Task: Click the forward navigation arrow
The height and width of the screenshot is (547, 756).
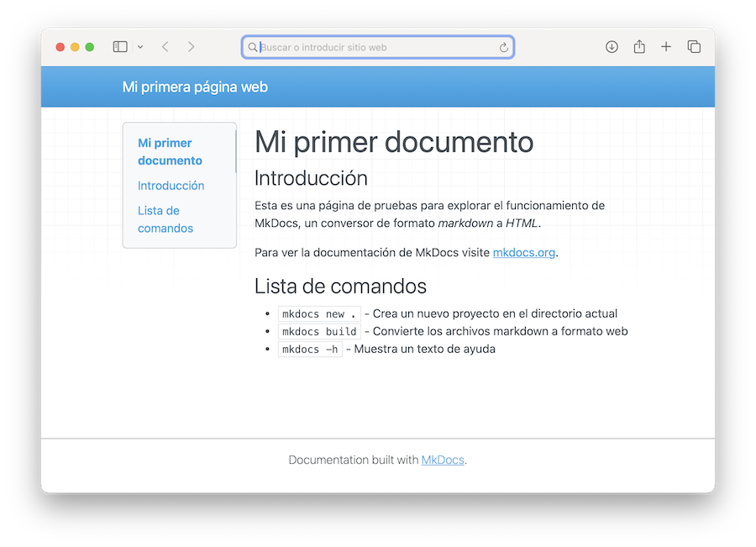Action: click(x=192, y=47)
